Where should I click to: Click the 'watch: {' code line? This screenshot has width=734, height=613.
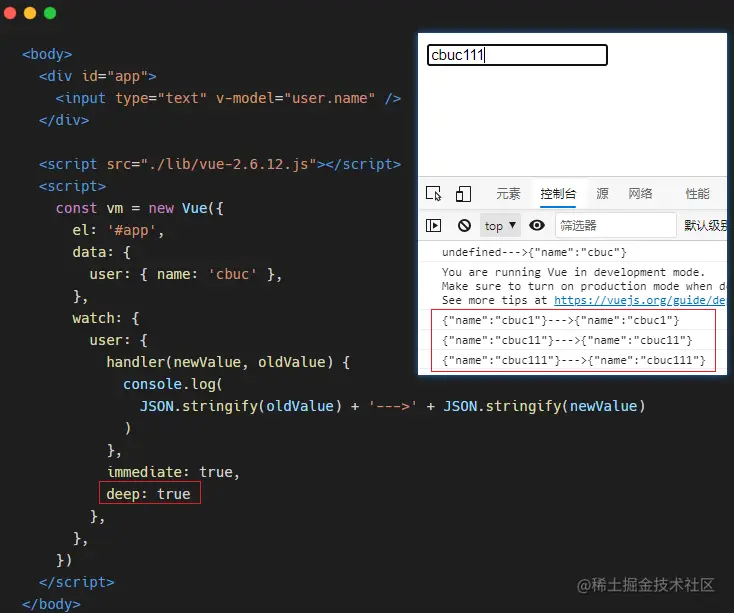pyautogui.click(x=106, y=318)
